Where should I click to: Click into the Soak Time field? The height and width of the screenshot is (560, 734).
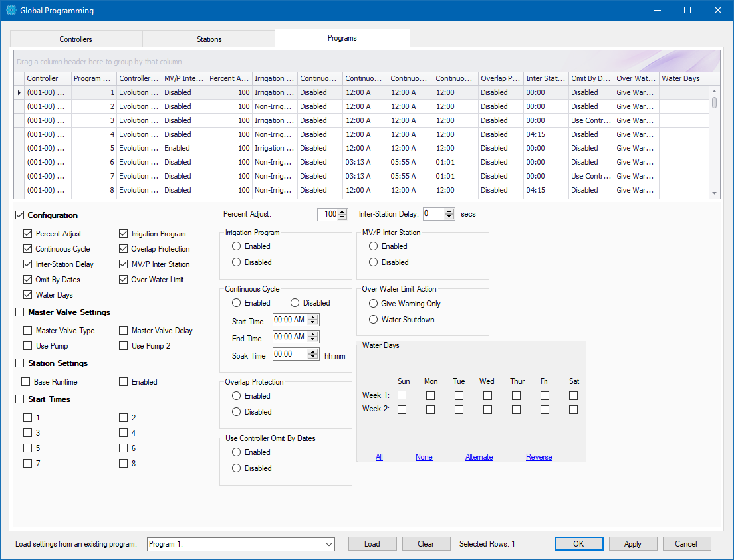pyautogui.click(x=291, y=354)
